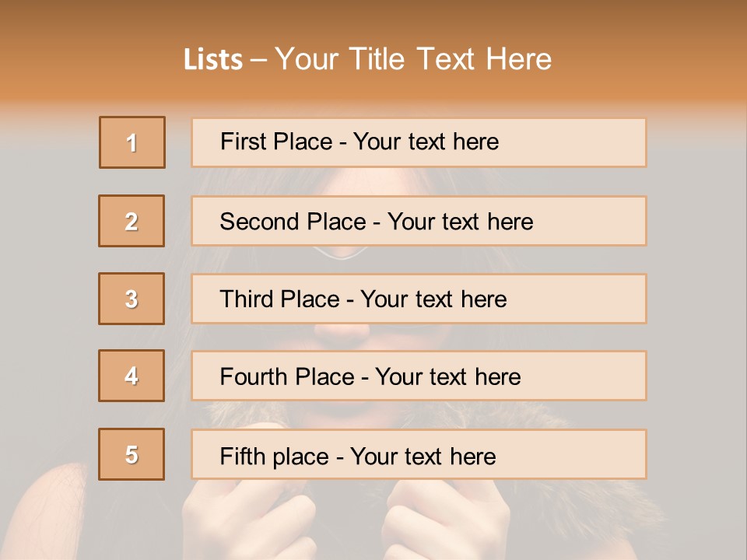The width and height of the screenshot is (747, 560).
Task: Select the number 4 box
Action: click(132, 376)
